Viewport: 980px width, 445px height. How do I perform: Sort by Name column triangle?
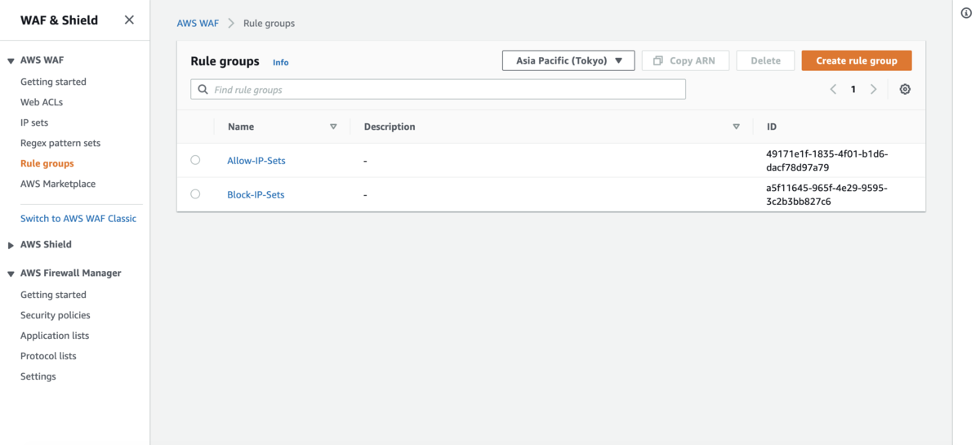click(333, 127)
